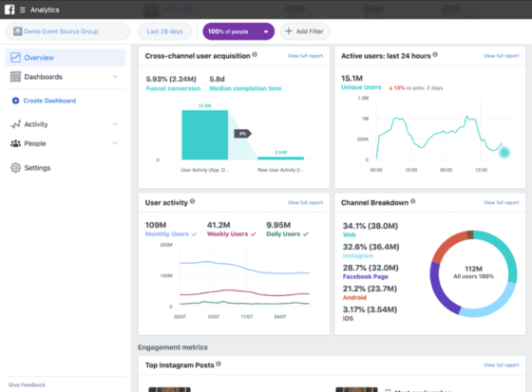Expand the People section chevron
Screen dimensions: 532x392
pos(115,143)
